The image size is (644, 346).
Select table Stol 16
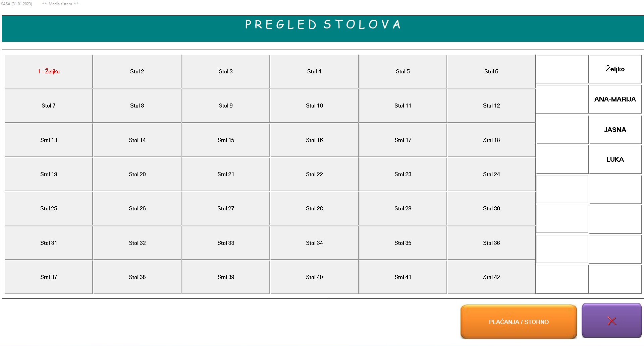[314, 140]
